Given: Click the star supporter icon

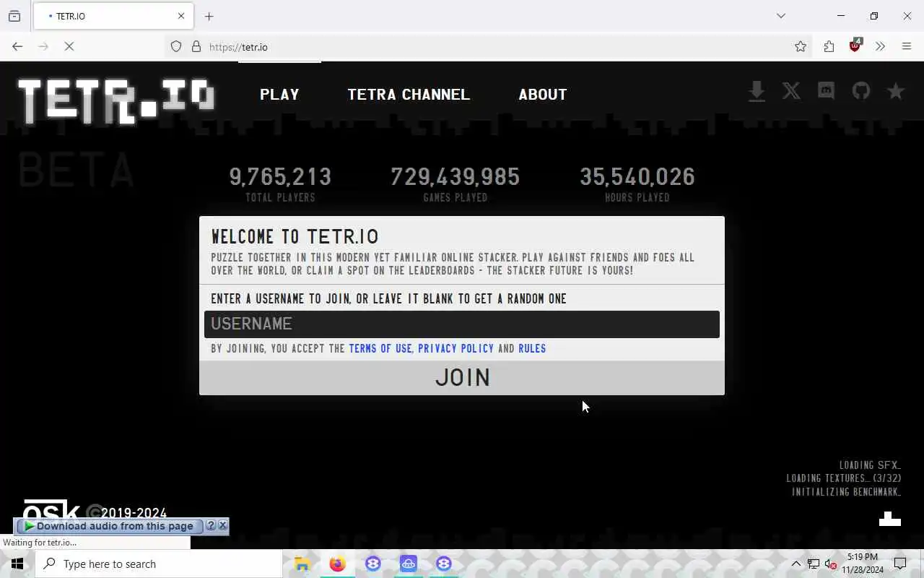Looking at the screenshot, I should [x=896, y=91].
